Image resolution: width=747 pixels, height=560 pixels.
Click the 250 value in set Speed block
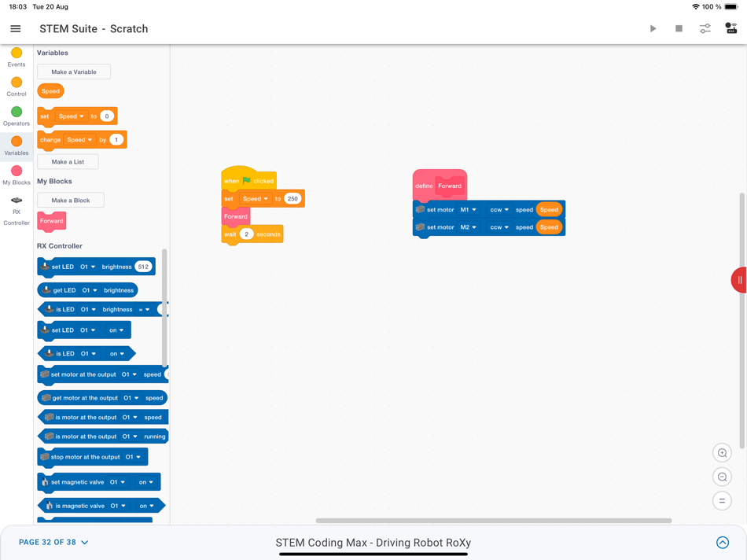[x=293, y=199]
